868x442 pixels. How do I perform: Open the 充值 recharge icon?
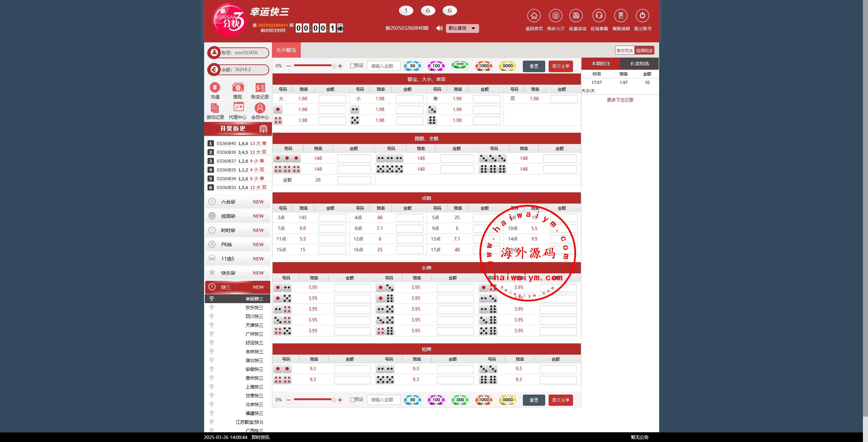pyautogui.click(x=215, y=88)
